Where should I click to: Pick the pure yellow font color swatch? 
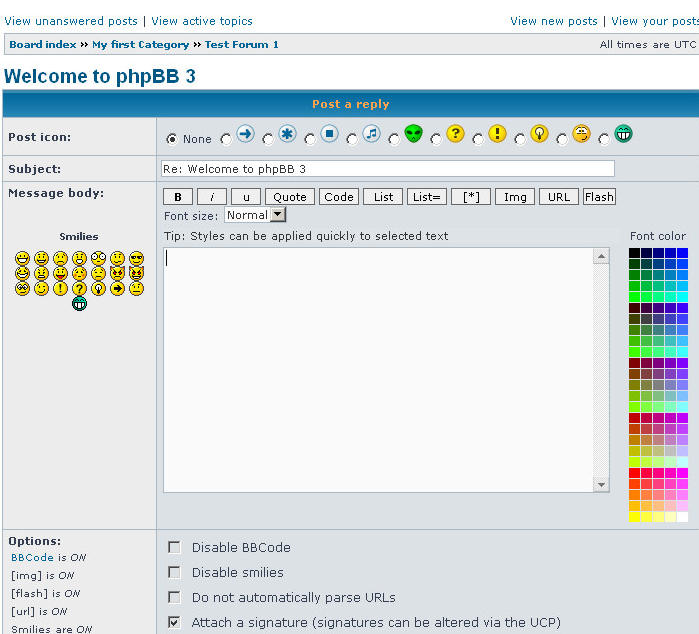pos(634,517)
